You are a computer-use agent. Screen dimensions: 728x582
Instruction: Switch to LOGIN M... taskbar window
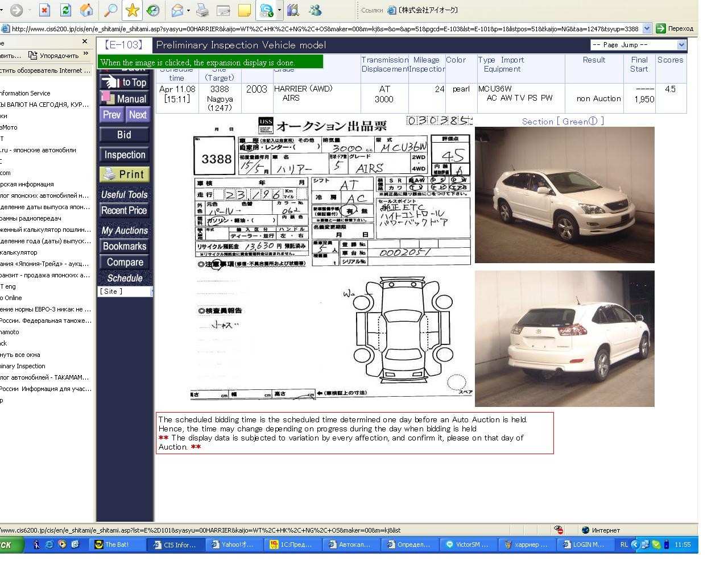point(585,544)
